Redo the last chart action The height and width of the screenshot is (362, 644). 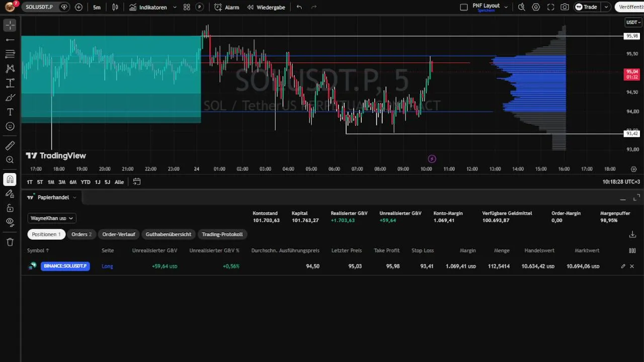coord(314,7)
